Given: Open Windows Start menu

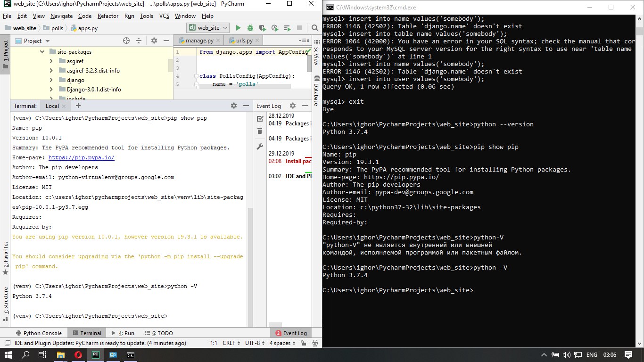Looking at the screenshot, I should pos(8,354).
